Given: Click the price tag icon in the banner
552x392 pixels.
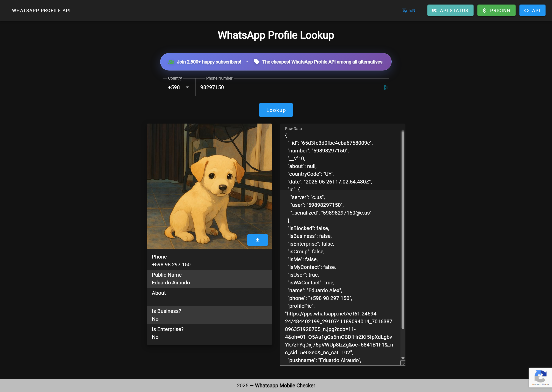Looking at the screenshot, I should tap(256, 61).
